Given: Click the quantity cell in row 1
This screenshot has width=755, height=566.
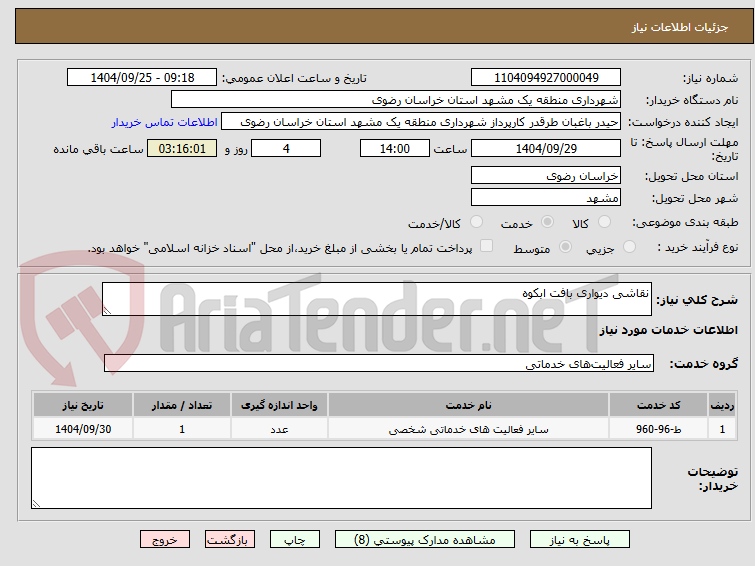Looking at the screenshot, I should (x=182, y=429).
